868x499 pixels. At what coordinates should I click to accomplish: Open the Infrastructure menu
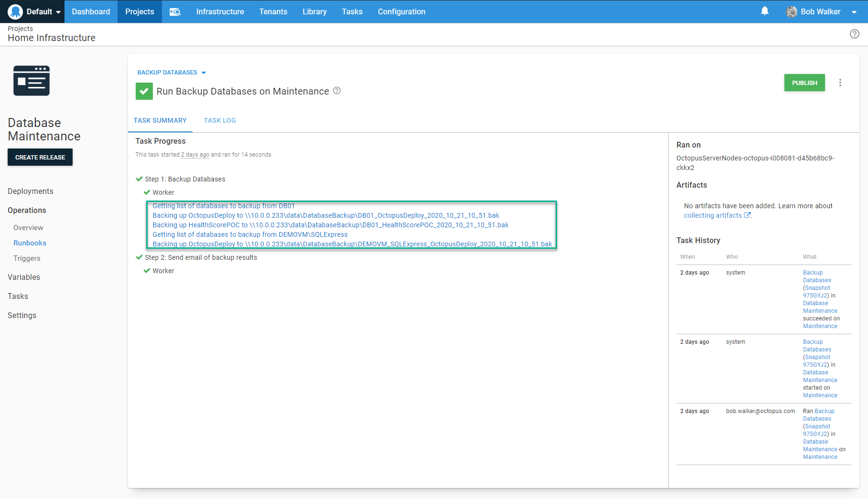220,11
